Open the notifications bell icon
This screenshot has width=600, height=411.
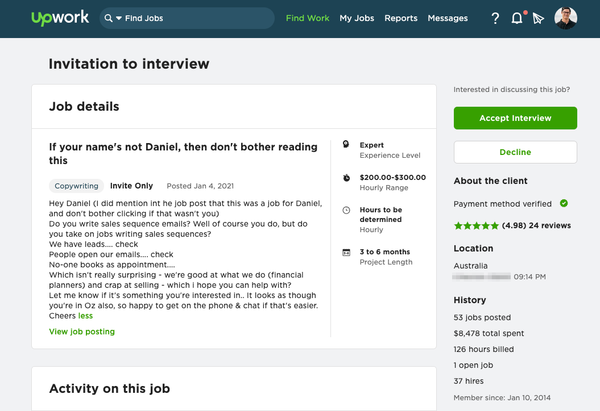click(517, 18)
